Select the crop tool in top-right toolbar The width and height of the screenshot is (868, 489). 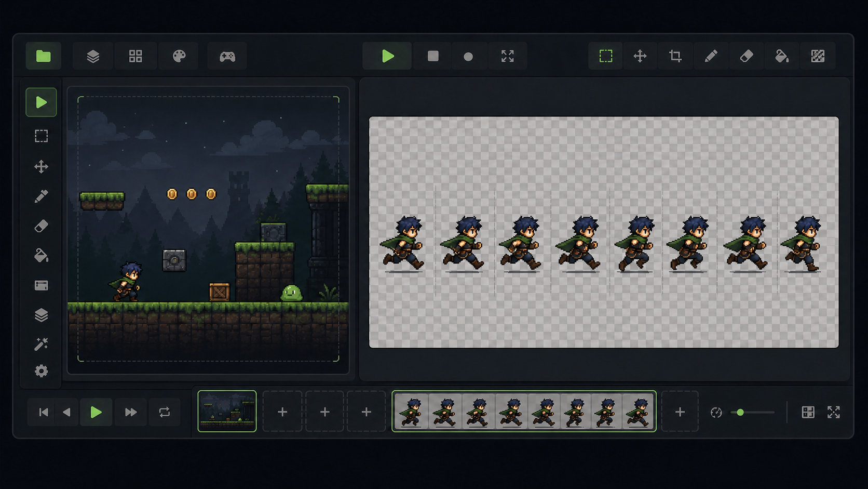click(675, 56)
